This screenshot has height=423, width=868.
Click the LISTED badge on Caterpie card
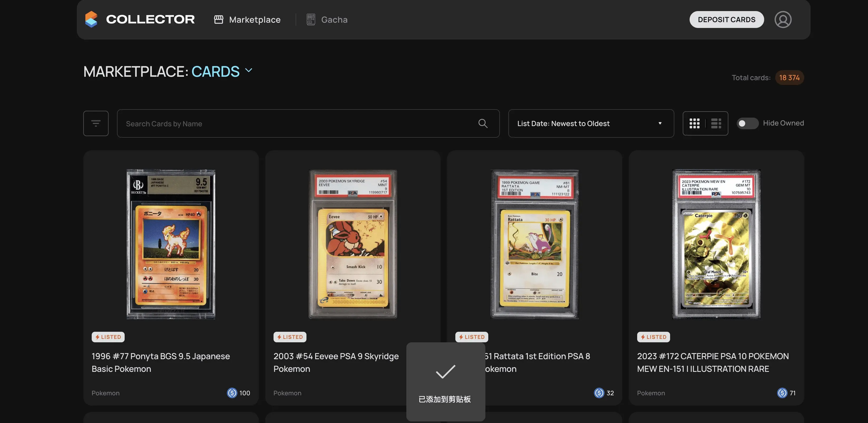pyautogui.click(x=653, y=337)
